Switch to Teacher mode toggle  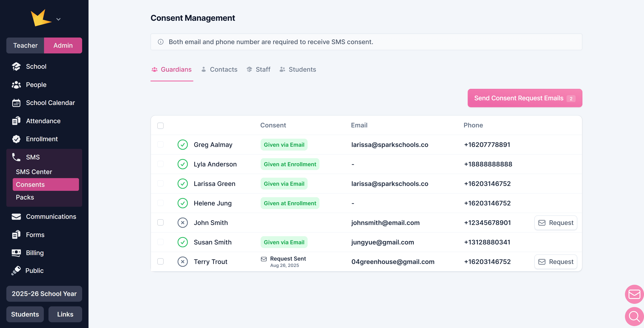(x=25, y=45)
